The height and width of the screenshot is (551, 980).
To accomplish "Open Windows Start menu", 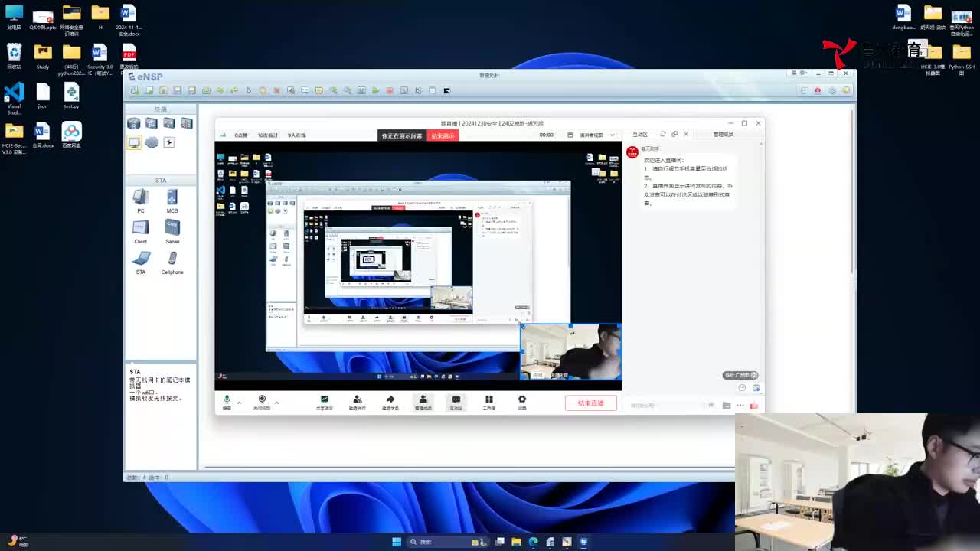I will pyautogui.click(x=397, y=542).
